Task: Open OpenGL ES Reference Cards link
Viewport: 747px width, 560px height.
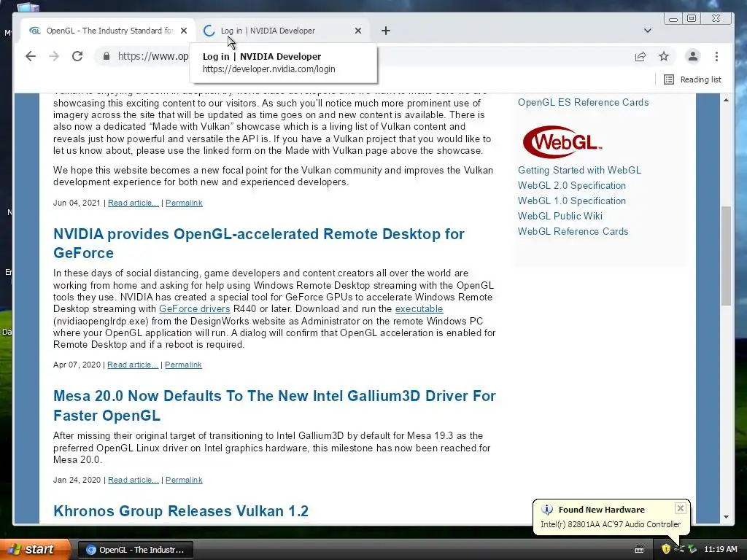Action: tap(583, 102)
